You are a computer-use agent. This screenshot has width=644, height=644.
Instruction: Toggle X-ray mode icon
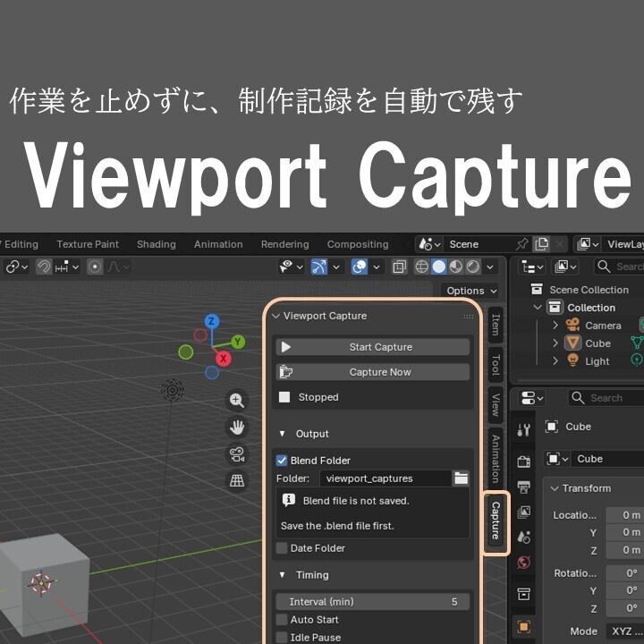pos(399,267)
